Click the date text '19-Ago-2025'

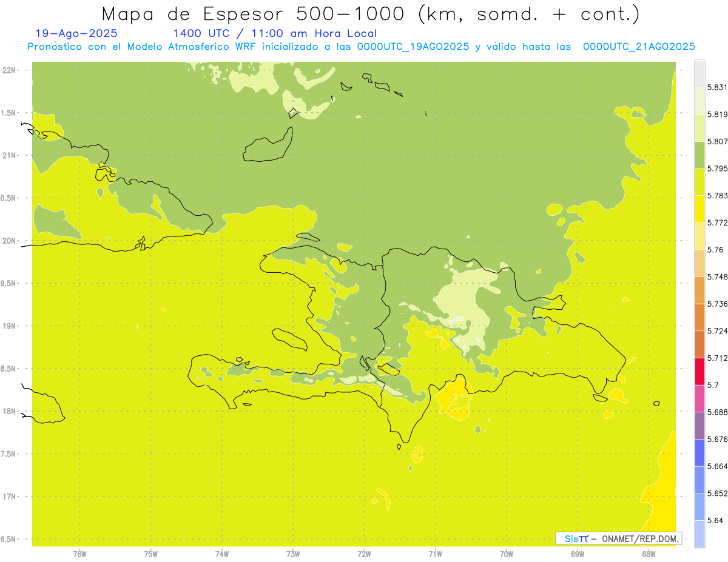[76, 34]
